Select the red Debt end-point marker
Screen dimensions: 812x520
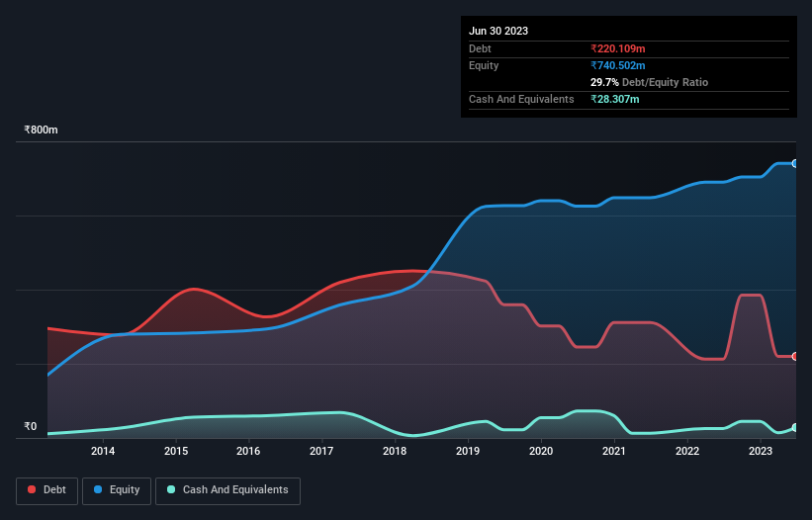pyautogui.click(x=795, y=357)
